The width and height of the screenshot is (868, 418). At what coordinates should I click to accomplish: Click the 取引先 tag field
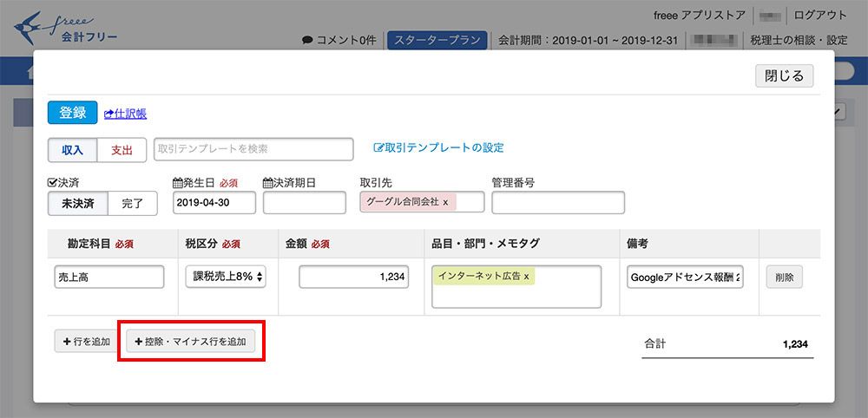422,202
